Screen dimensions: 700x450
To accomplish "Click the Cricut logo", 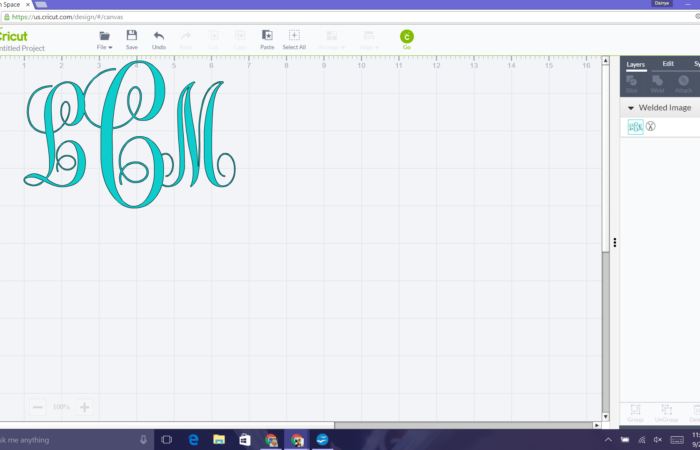I will [13, 36].
